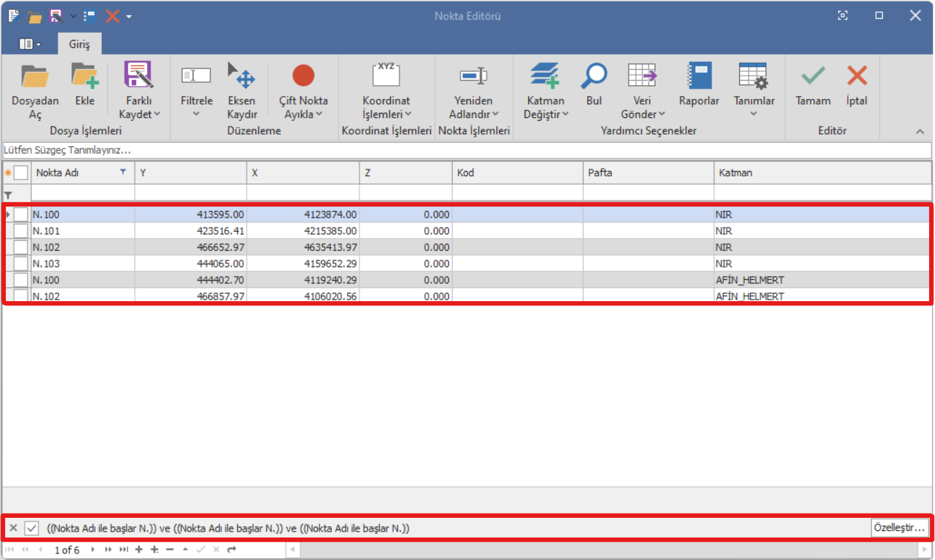935x560 pixels.
Task: Click the filter expression text in status panel
Action: [x=228, y=529]
